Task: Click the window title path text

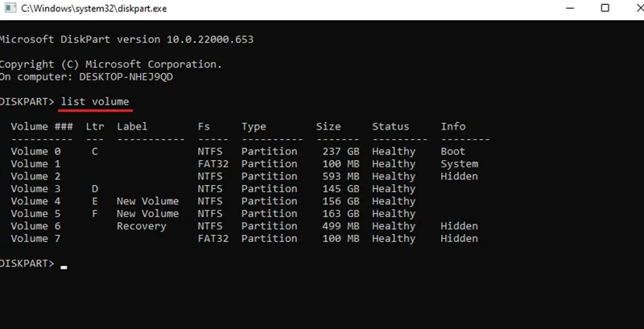Action: 94,9
